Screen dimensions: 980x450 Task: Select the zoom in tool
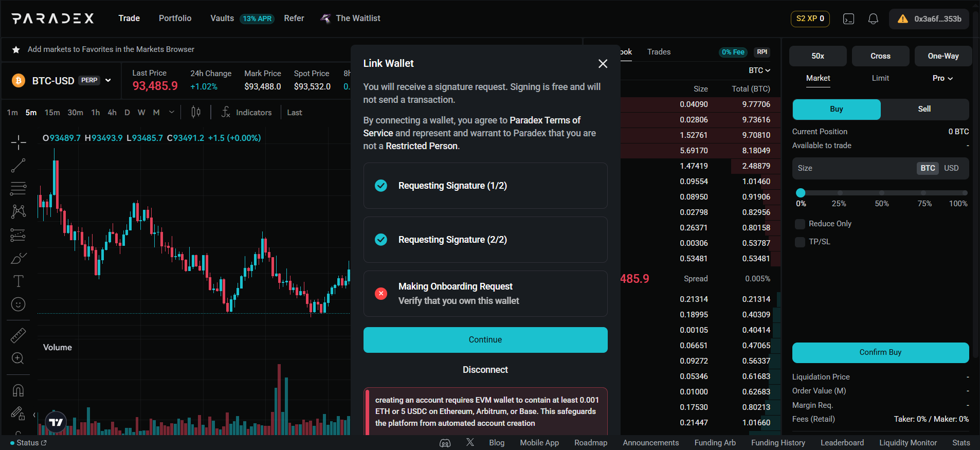pyautogui.click(x=19, y=358)
